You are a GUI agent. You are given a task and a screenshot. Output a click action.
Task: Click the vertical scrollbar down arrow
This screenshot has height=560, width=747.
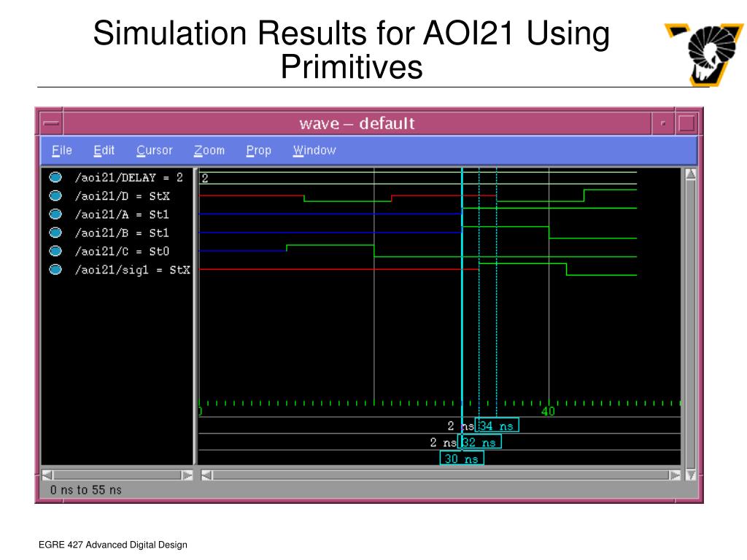click(691, 475)
